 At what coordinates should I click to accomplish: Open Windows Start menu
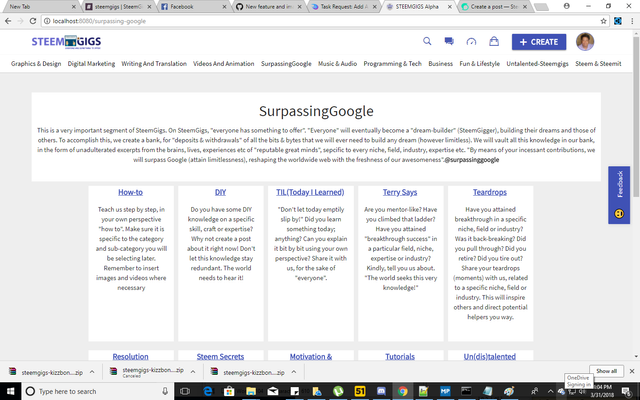click(x=10, y=391)
